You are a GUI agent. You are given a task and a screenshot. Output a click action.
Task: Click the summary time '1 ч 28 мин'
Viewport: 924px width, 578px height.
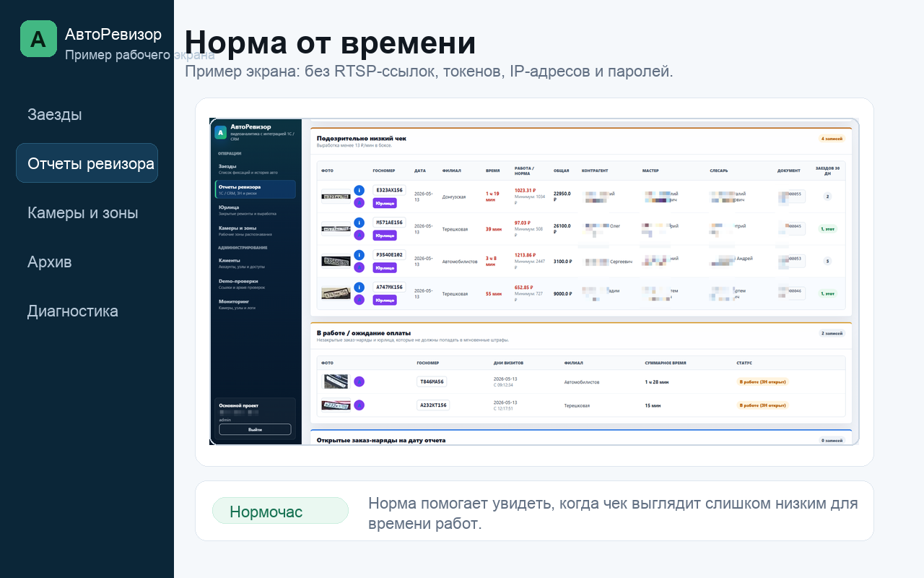[x=657, y=381]
